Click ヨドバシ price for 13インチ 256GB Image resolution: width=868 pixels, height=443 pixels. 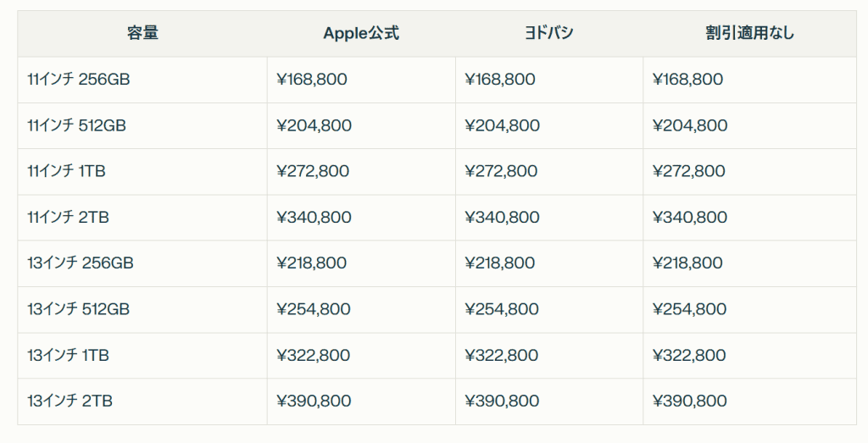pos(500,263)
